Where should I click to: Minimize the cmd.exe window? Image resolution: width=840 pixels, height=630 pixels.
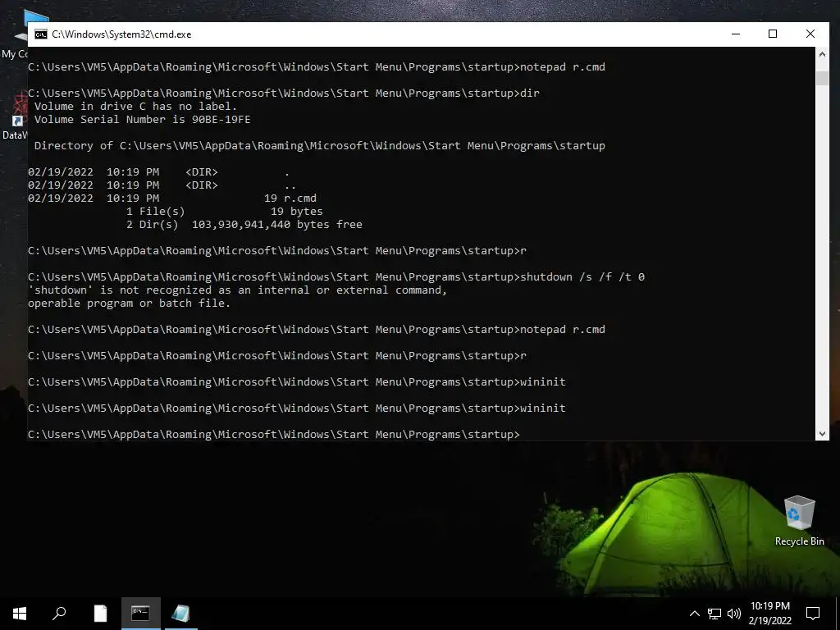(x=736, y=34)
